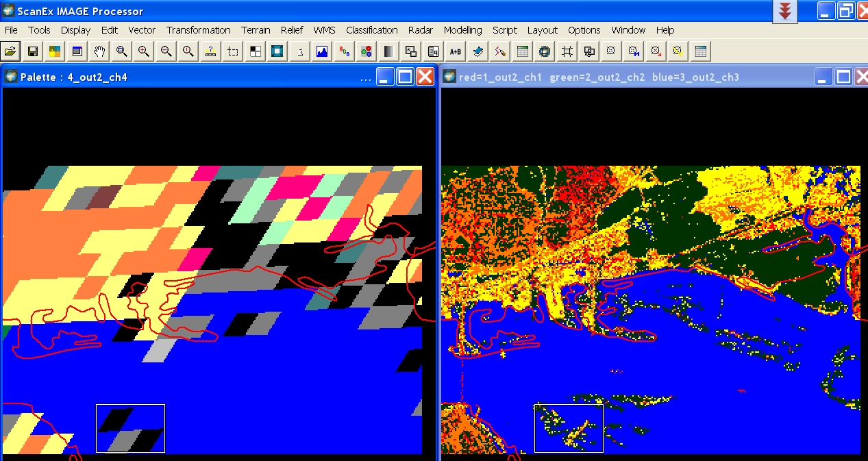Click the A+B band math icon
Screen dimensions: 868x461
tap(456, 51)
